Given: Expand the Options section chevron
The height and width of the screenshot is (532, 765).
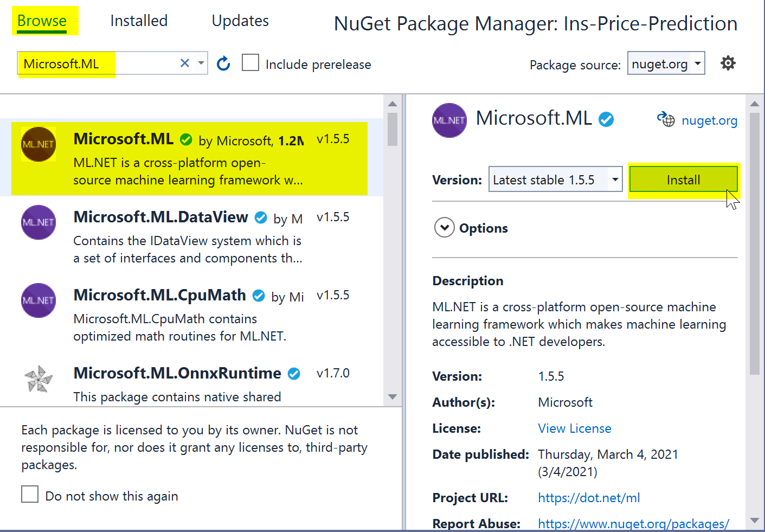Looking at the screenshot, I should click(445, 228).
